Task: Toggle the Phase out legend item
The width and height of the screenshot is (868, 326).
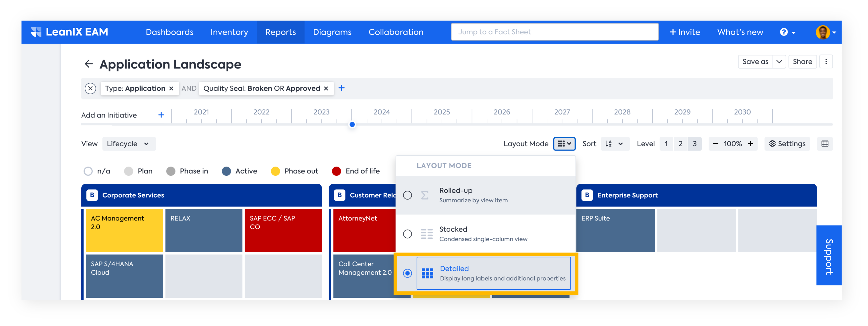Action: click(294, 171)
